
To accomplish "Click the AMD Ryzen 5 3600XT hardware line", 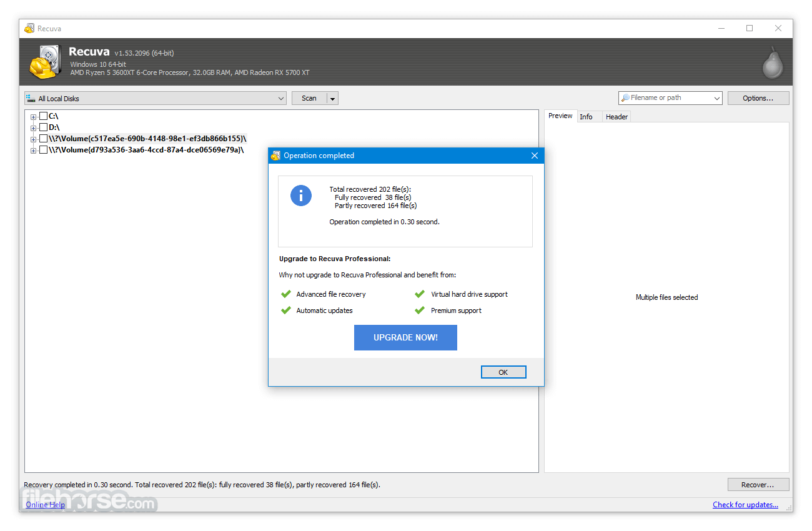I will [x=190, y=72].
